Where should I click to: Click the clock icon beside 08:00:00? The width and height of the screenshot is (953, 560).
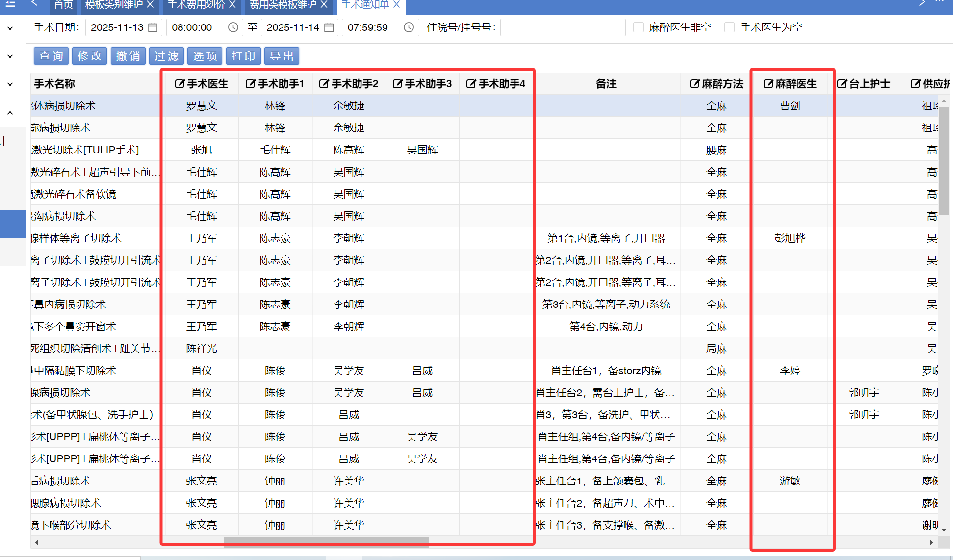pyautogui.click(x=233, y=27)
